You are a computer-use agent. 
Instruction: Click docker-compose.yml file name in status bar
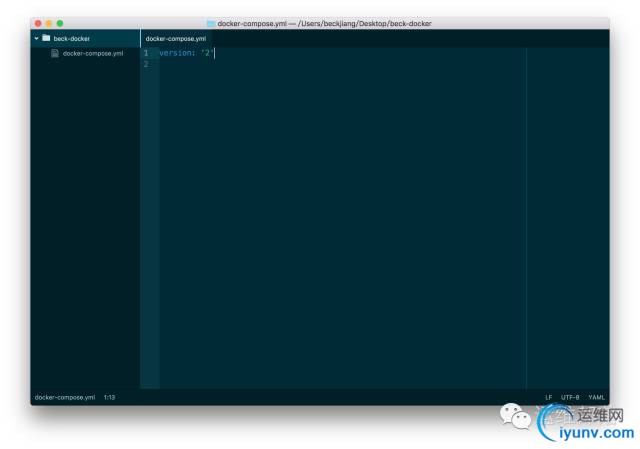[x=65, y=397]
